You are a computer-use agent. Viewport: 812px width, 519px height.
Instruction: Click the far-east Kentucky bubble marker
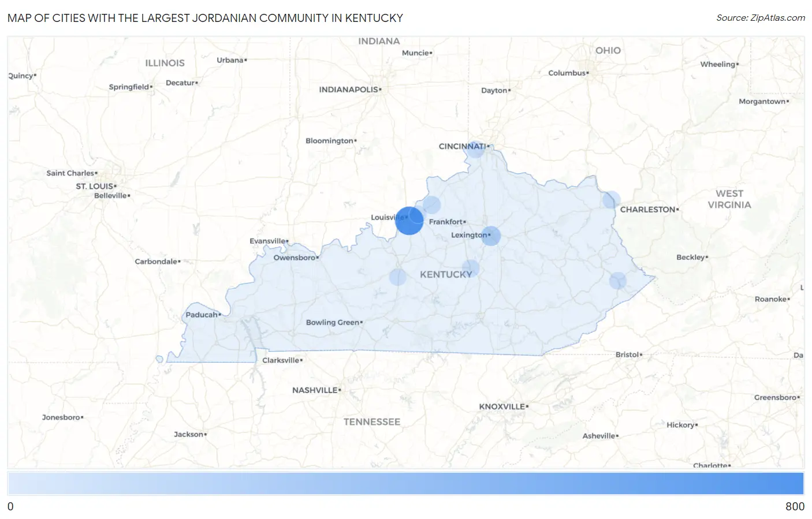pos(618,281)
